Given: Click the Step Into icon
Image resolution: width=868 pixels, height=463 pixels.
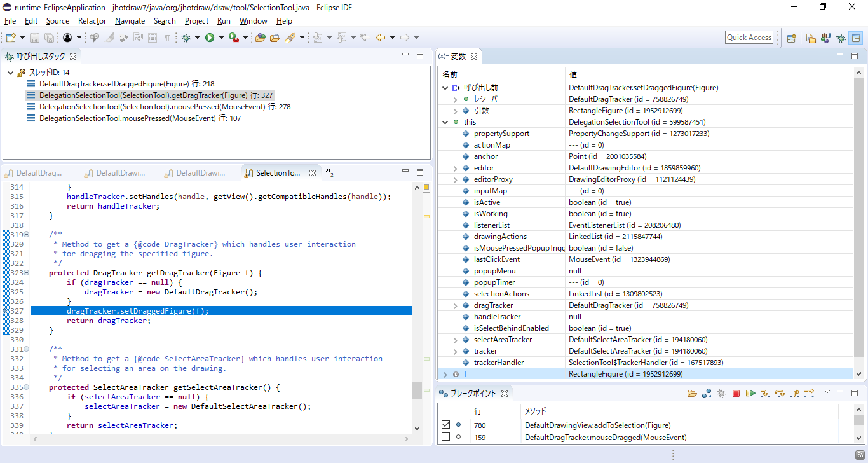Looking at the screenshot, I should [x=765, y=394].
